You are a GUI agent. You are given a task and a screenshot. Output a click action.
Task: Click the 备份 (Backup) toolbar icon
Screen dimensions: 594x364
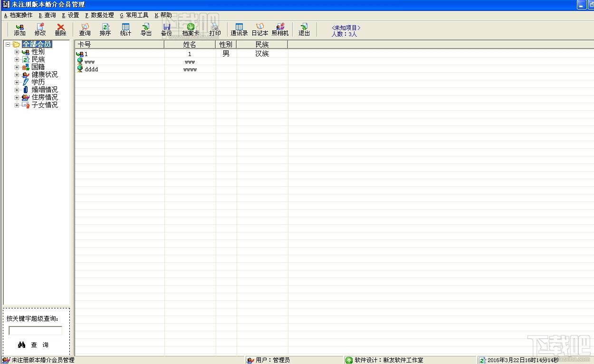pyautogui.click(x=166, y=29)
